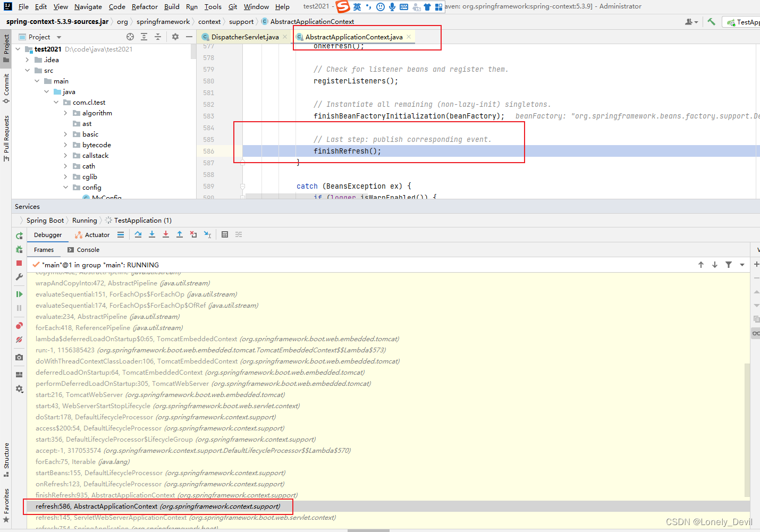
Task: Close the AbstractApplicationContext.java tab
Action: coord(409,37)
